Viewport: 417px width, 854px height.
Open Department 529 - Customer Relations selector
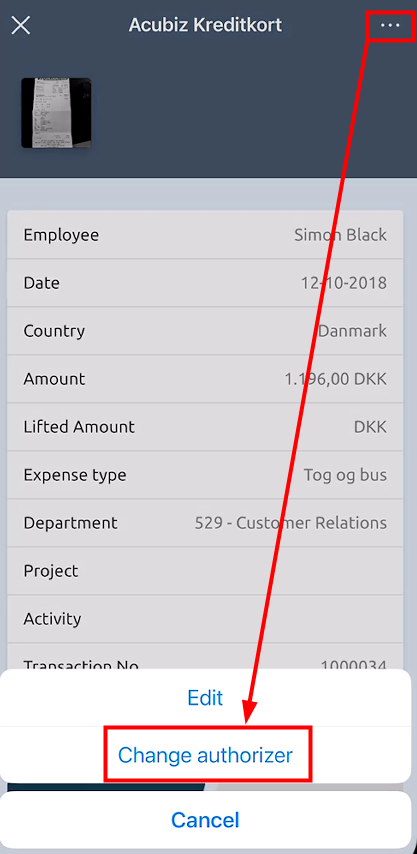205,522
